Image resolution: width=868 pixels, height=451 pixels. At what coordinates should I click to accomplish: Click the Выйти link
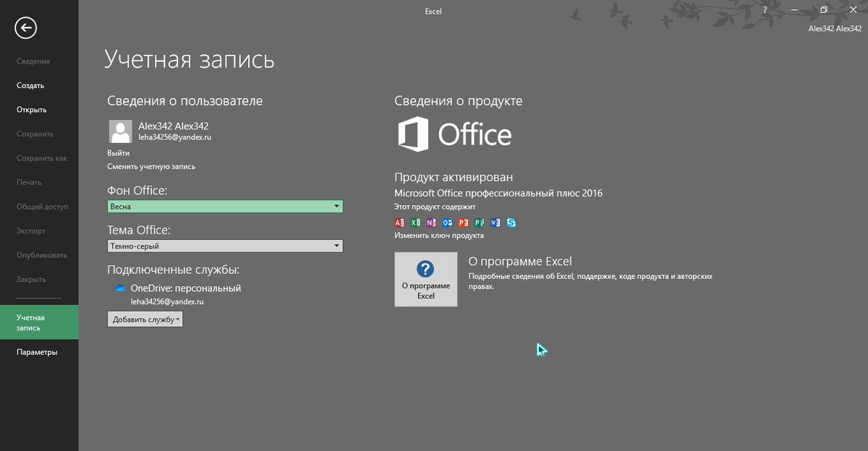tap(119, 153)
